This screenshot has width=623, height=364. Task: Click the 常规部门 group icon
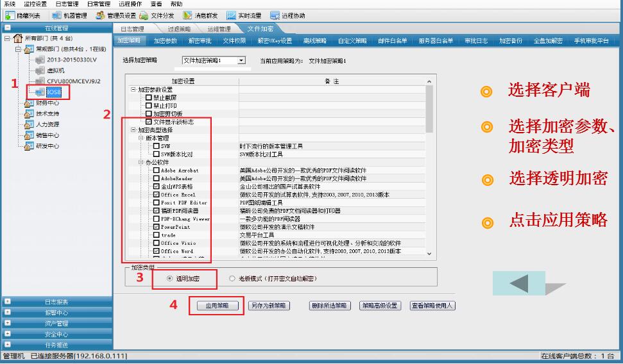click(29, 49)
